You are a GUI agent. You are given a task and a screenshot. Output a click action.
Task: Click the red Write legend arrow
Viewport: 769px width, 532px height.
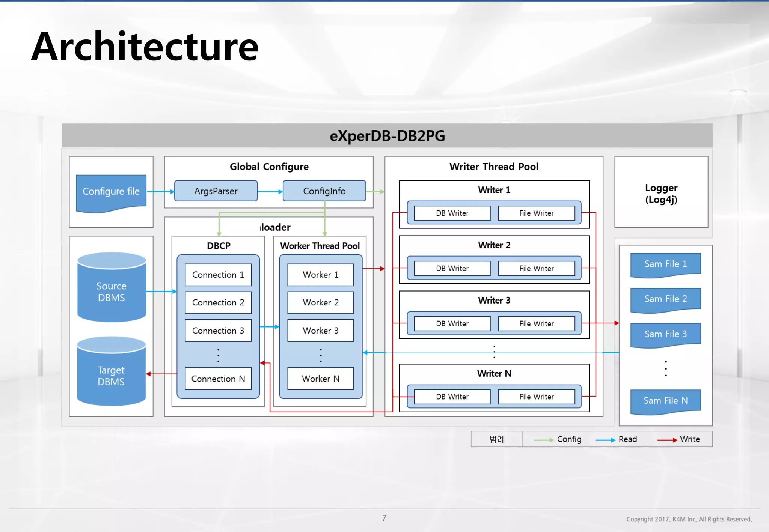667,440
